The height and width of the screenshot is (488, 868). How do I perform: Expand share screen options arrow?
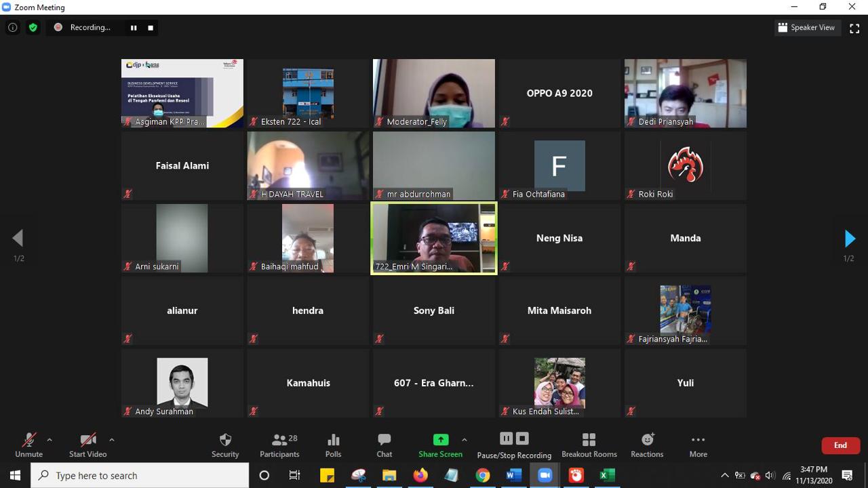pyautogui.click(x=465, y=440)
